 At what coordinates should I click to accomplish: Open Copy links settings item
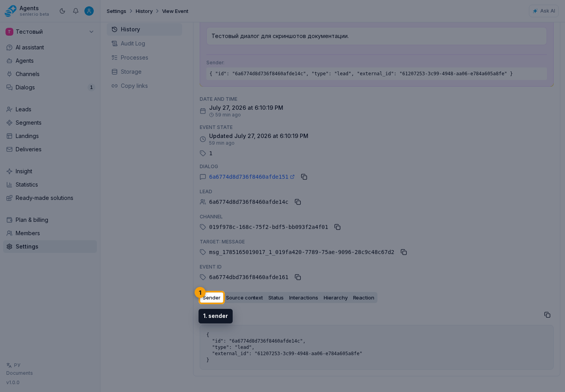(x=144, y=86)
